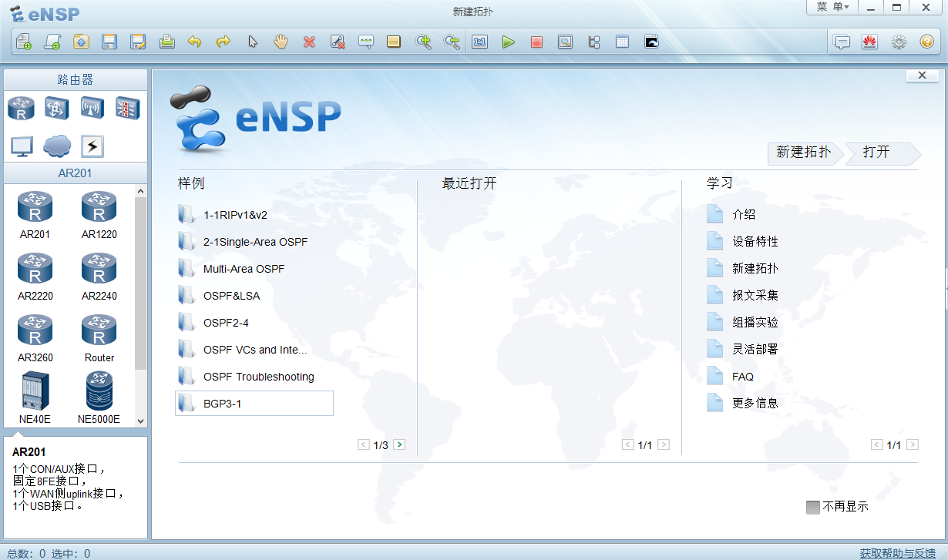Click the data capture icon

(x=565, y=42)
